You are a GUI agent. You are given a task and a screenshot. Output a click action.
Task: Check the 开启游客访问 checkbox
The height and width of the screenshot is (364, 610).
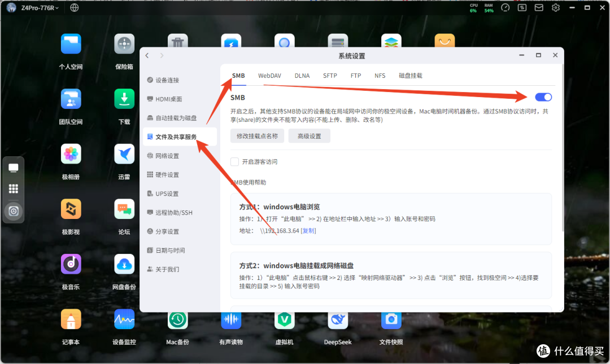point(234,162)
